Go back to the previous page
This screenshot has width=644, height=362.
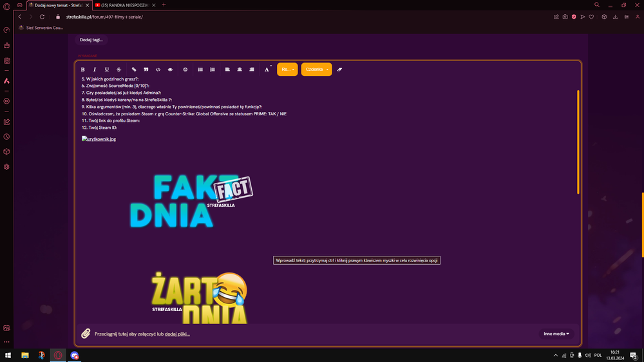click(20, 17)
